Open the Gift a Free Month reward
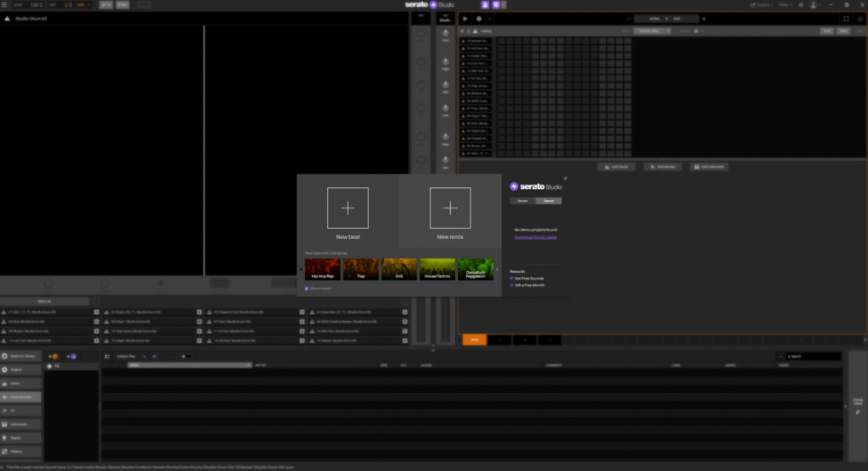868x471 pixels. tap(529, 285)
